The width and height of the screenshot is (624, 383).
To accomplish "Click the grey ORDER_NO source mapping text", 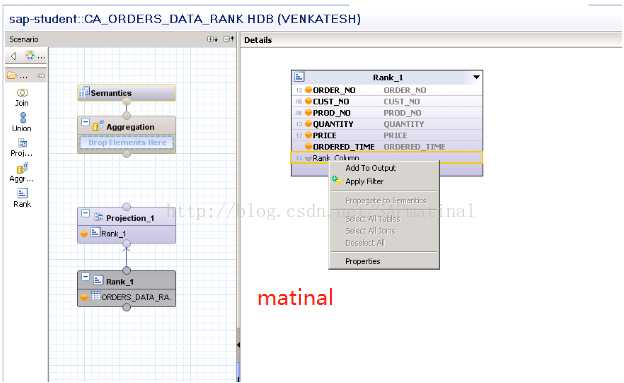I will coord(405,90).
